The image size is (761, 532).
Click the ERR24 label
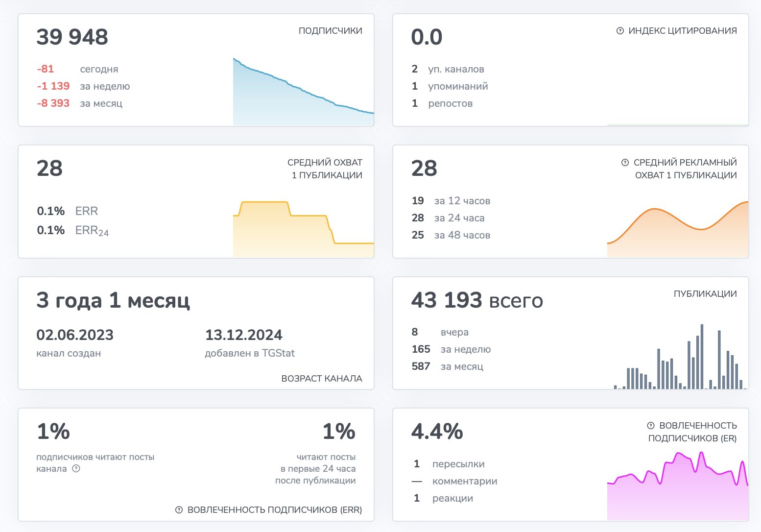[92, 231]
